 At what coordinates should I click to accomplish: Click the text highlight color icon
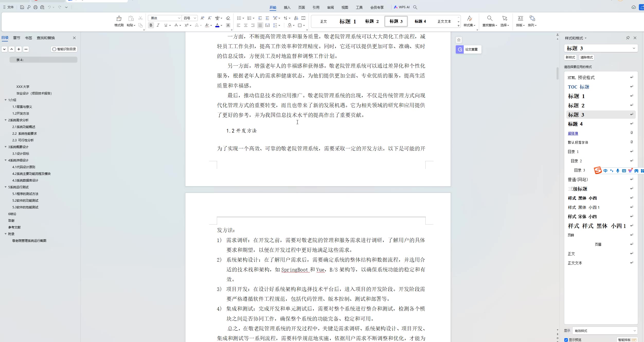pos(207,25)
